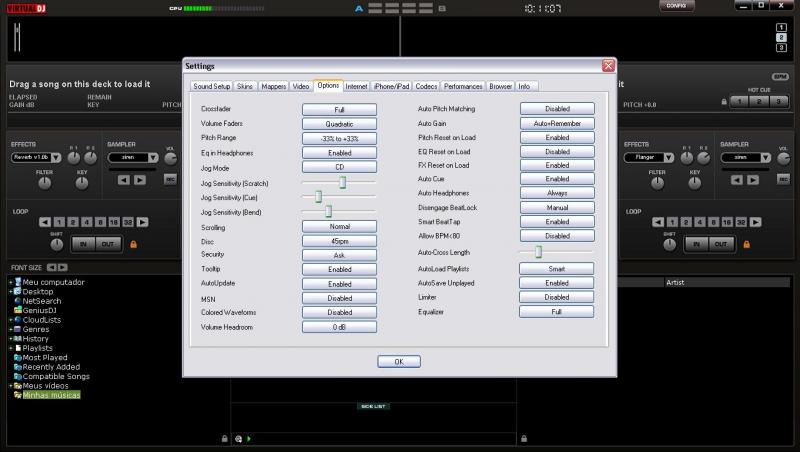The width and height of the screenshot is (800, 452).
Task: Toggle the MSN Disabled button
Action: click(339, 298)
